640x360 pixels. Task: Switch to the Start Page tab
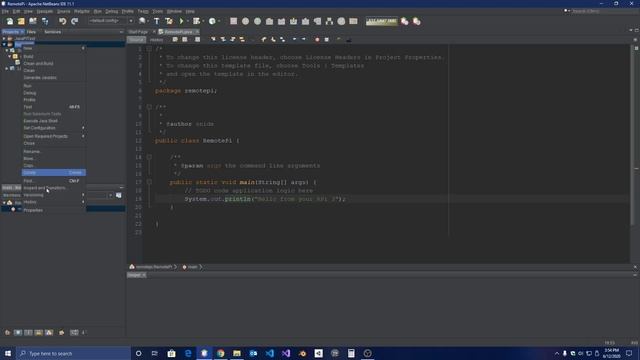click(x=138, y=32)
